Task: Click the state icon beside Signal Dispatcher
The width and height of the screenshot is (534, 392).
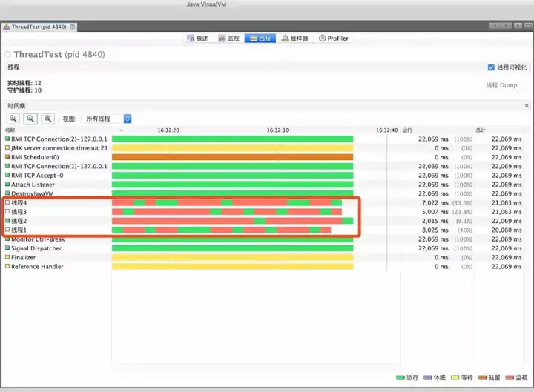Action: [7, 248]
